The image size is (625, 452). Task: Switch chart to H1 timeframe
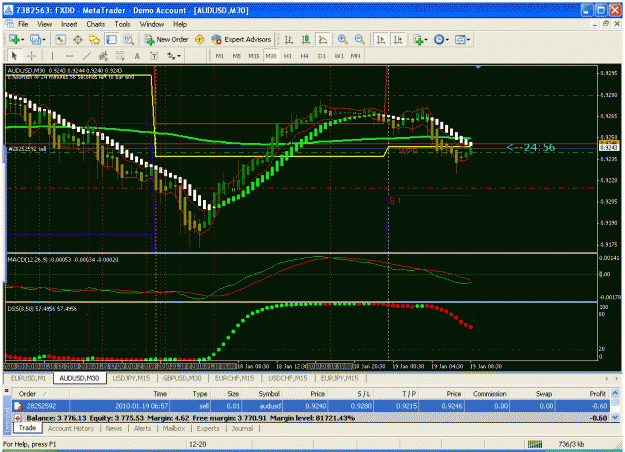288,56
